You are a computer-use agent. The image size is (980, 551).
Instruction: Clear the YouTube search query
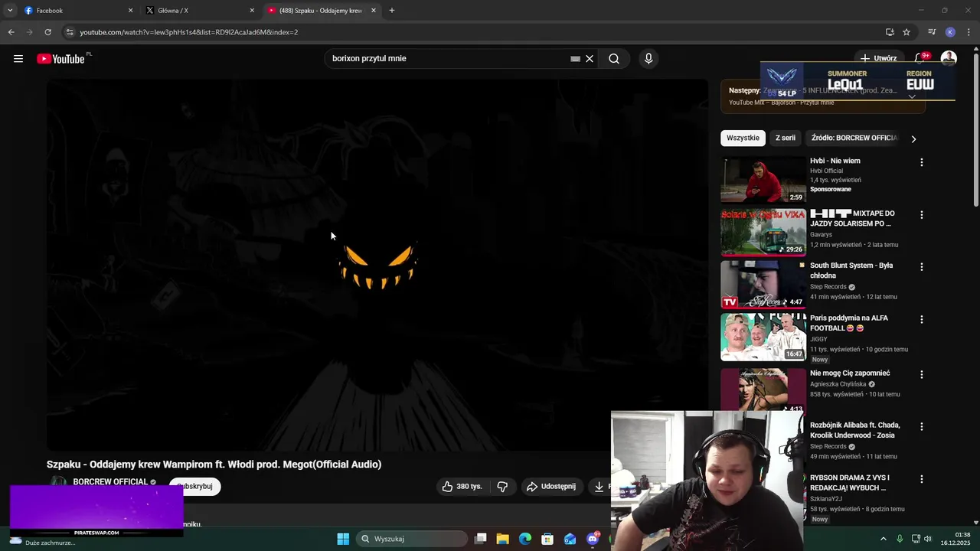coord(590,59)
